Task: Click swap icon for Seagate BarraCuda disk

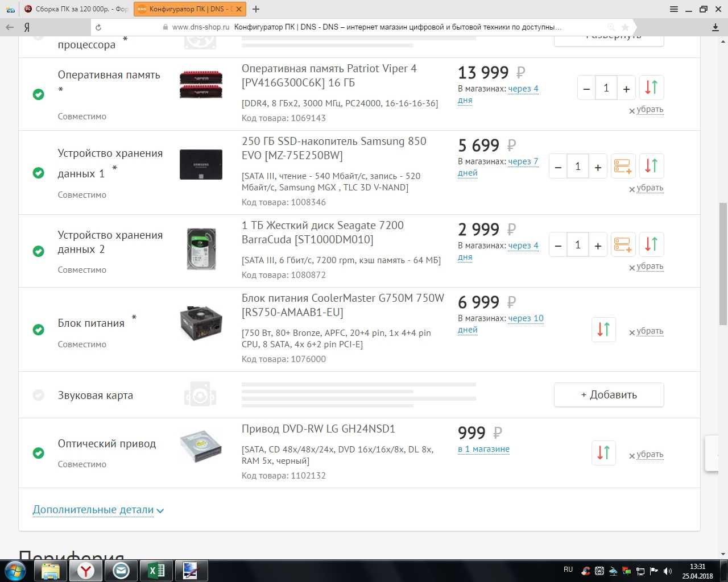Action: pyautogui.click(x=652, y=244)
